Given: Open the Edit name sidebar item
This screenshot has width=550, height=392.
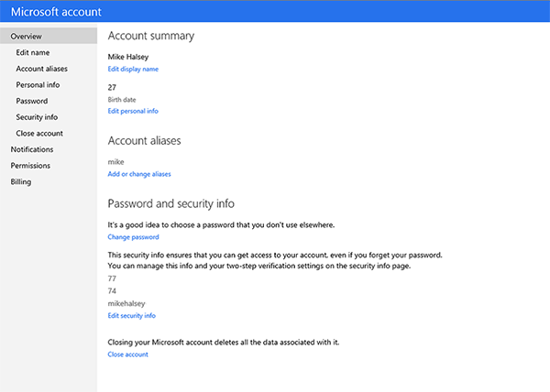Looking at the screenshot, I should 34,52.
